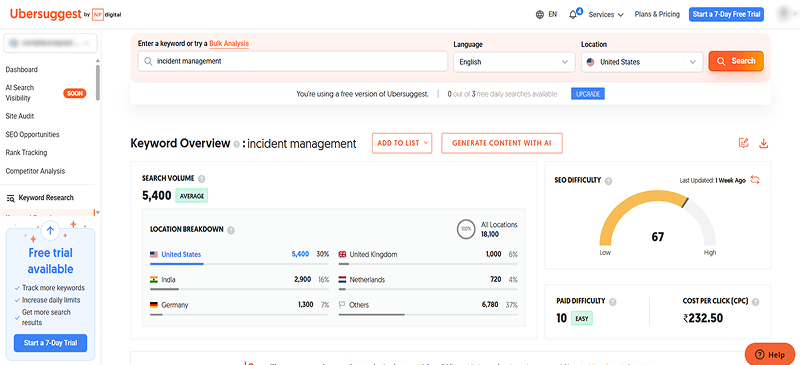Click the United States flag in breakdown
The height and width of the screenshot is (365, 802).
coord(153,255)
